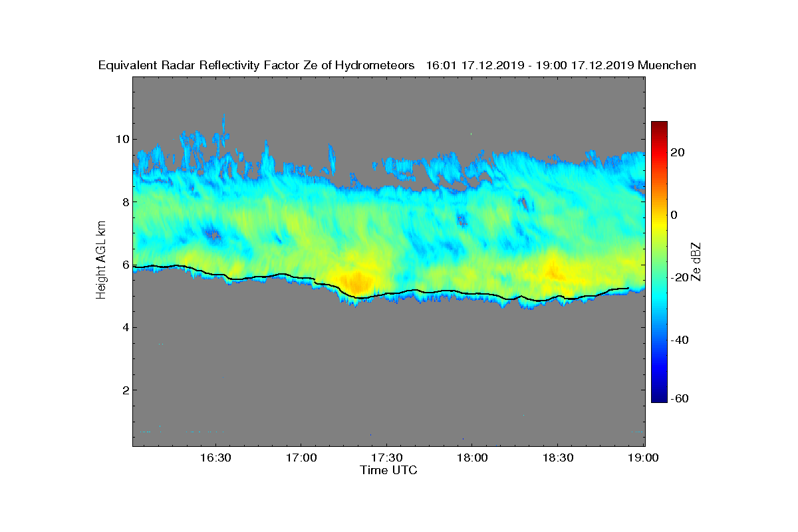The width and height of the screenshot is (798, 532).
Task: Select the Time UTC axis title
Action: click(x=389, y=470)
